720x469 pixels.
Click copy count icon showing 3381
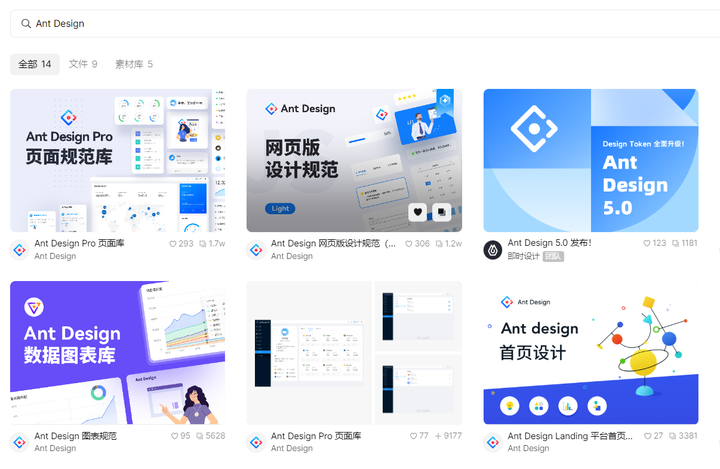pyautogui.click(x=673, y=436)
